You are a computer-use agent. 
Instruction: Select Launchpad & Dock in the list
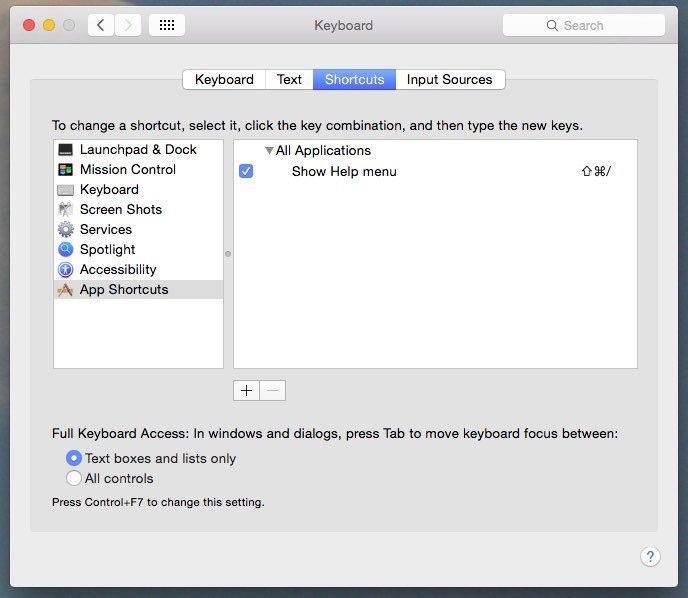click(138, 150)
